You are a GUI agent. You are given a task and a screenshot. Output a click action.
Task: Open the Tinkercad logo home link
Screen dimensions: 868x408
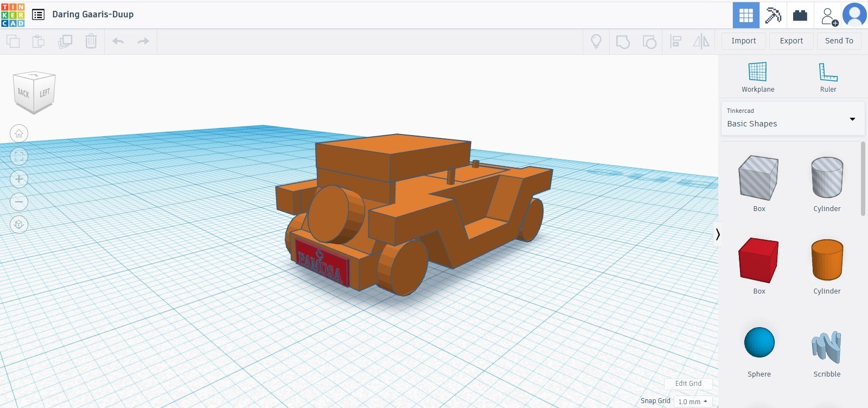click(13, 15)
